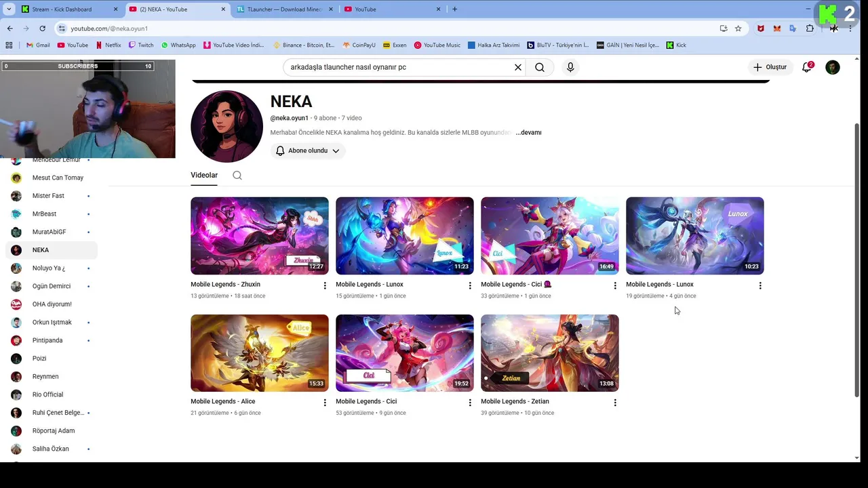
Task: Open Mister Fast subscription in sidebar
Action: click(51, 196)
